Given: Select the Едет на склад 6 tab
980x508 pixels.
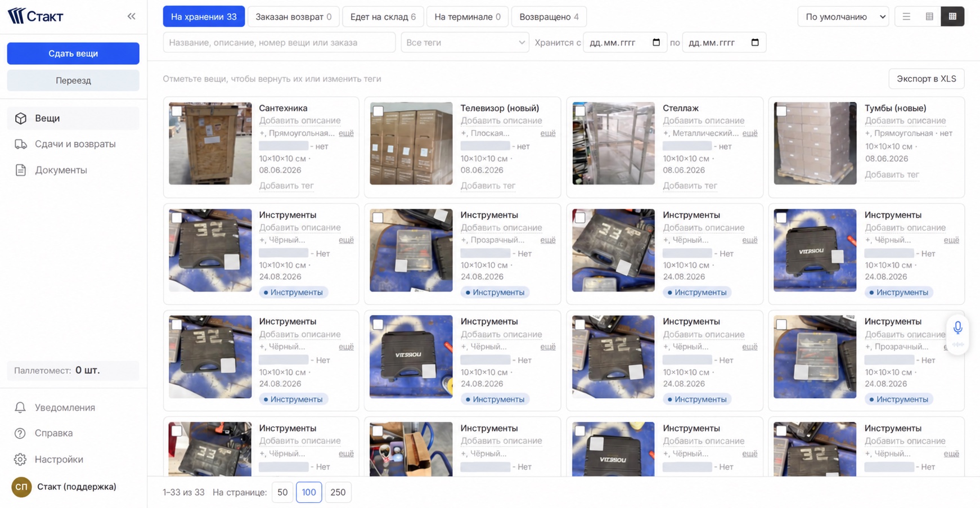Looking at the screenshot, I should tap(383, 16).
